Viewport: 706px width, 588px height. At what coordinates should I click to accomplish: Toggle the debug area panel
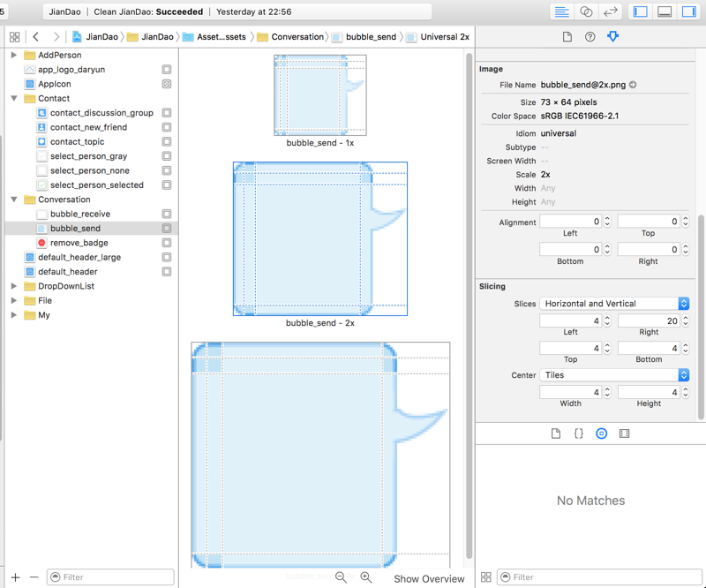click(x=665, y=12)
